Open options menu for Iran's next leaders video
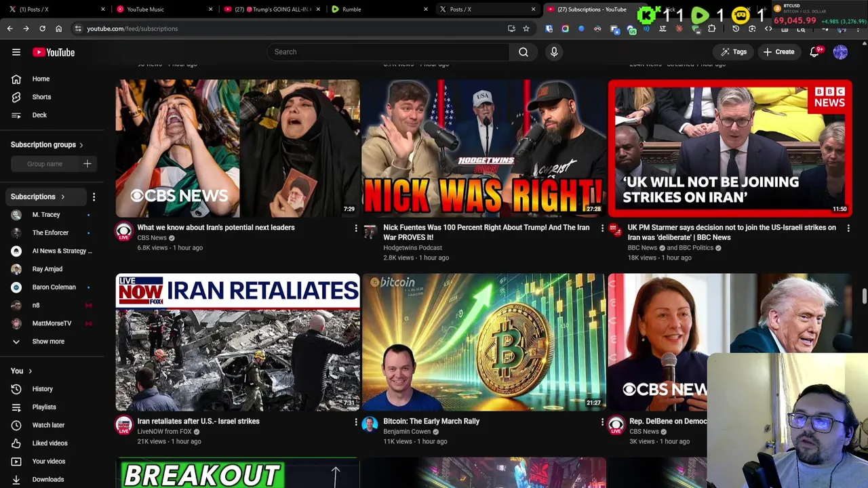 (x=356, y=228)
